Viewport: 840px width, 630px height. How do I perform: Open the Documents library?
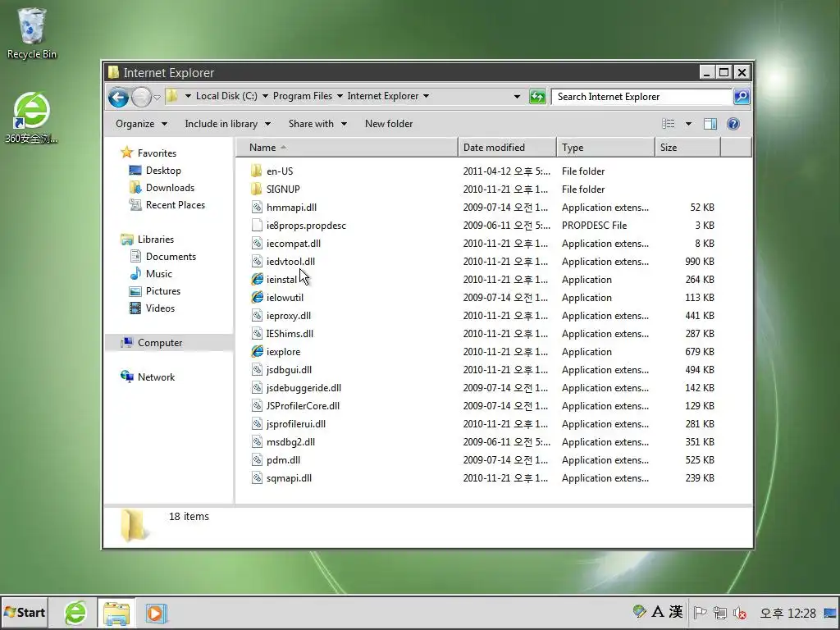click(x=171, y=257)
